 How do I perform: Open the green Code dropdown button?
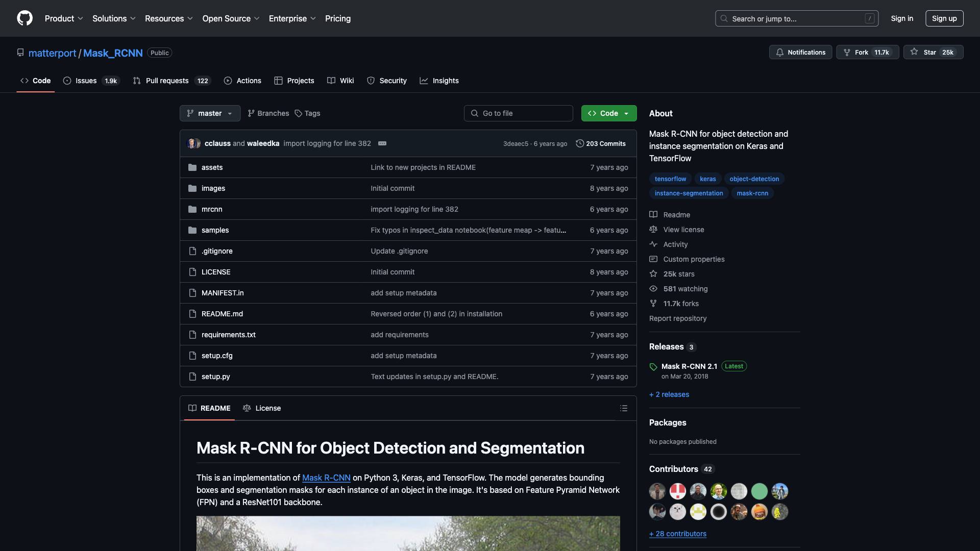tap(609, 113)
